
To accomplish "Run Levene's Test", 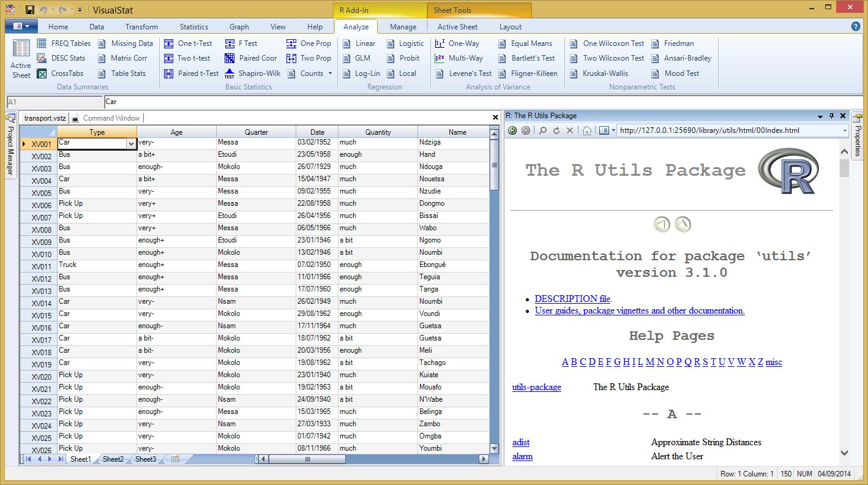I will pyautogui.click(x=463, y=73).
